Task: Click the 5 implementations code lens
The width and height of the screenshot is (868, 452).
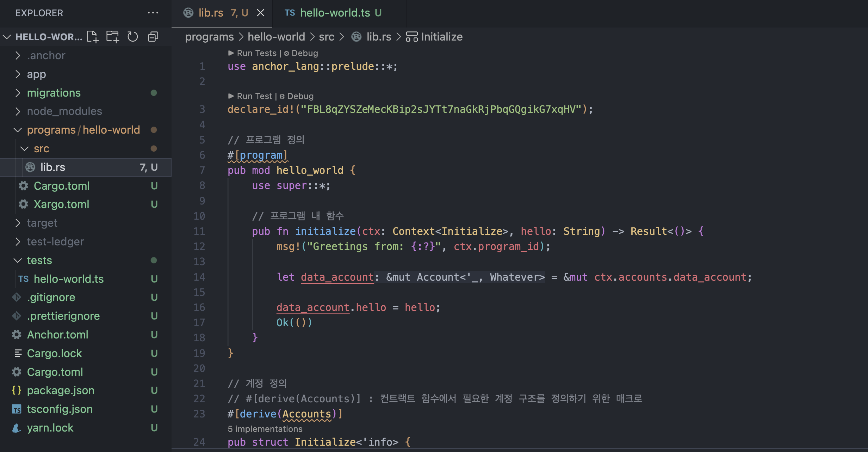Action: pyautogui.click(x=265, y=429)
